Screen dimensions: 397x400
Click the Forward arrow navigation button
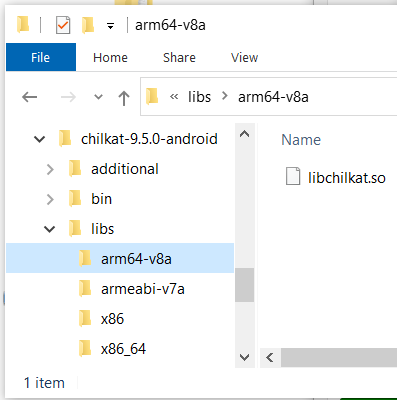point(68,97)
